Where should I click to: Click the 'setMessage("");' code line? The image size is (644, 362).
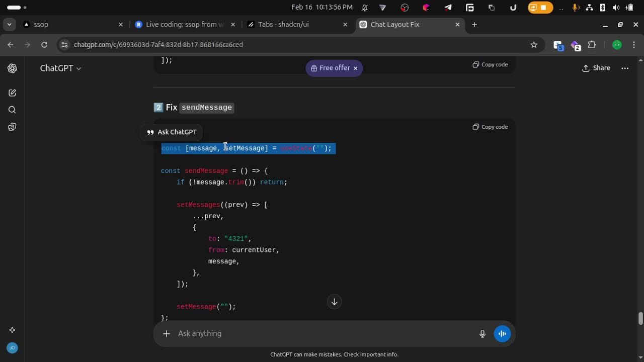pos(206,307)
